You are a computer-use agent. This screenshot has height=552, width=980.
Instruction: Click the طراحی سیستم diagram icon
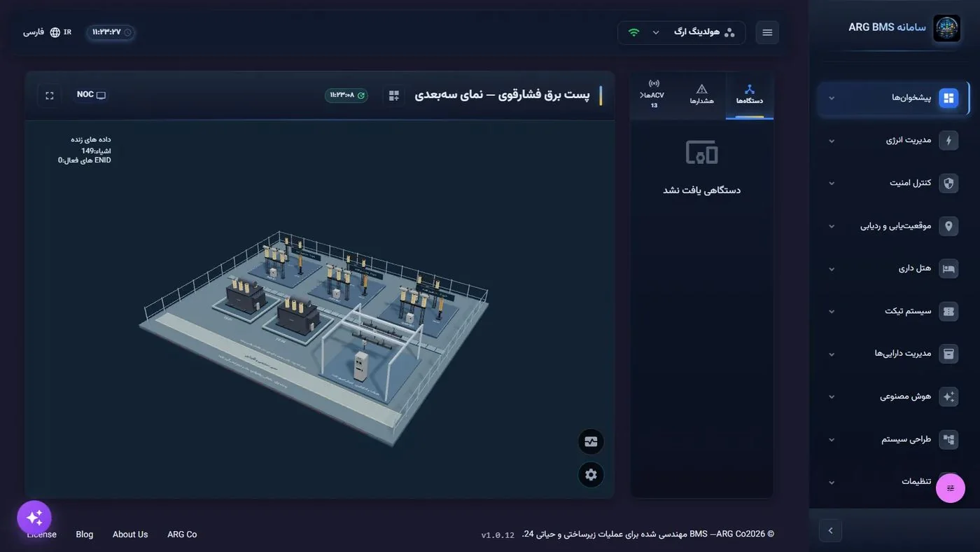tap(948, 439)
